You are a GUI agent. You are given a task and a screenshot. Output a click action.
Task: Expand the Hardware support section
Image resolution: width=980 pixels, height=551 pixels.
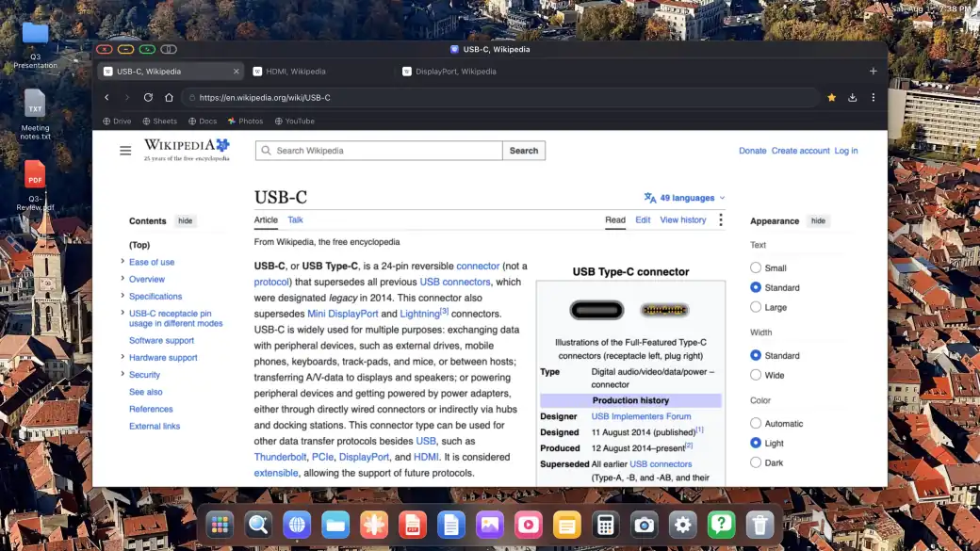[x=122, y=357]
